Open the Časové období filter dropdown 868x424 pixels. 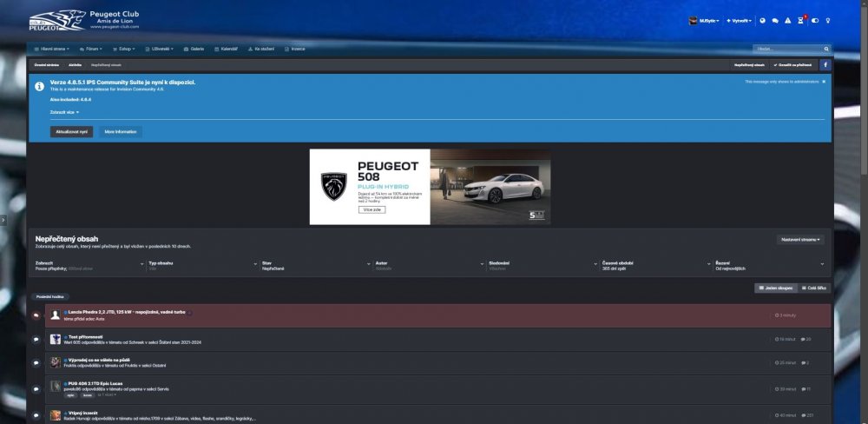(656, 266)
